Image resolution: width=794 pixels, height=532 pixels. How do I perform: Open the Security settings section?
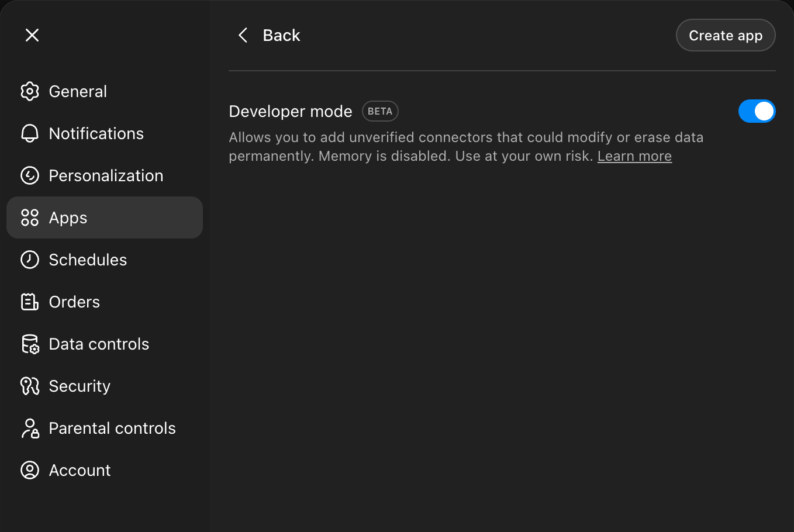tap(80, 386)
